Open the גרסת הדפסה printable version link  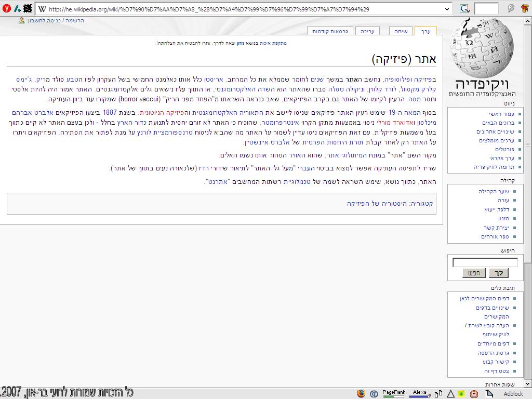click(x=494, y=353)
